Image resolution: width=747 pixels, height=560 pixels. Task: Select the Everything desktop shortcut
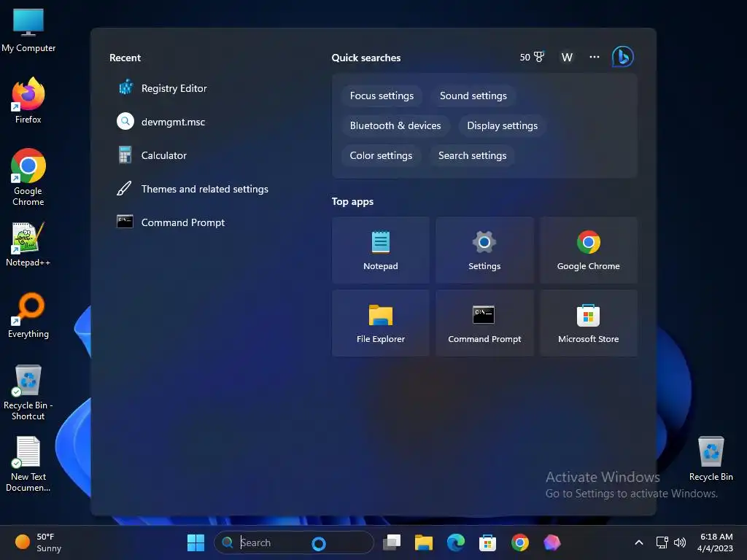(28, 315)
